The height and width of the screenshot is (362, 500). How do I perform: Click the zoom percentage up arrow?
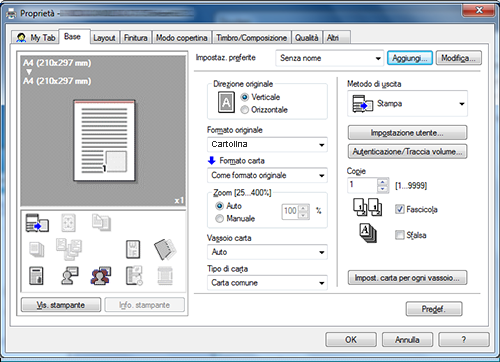click(303, 208)
